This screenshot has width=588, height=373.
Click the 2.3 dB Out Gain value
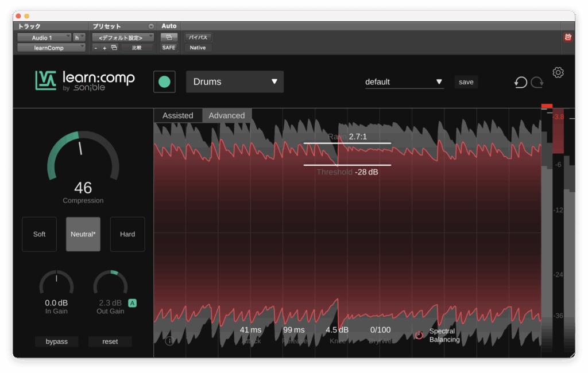tap(110, 303)
